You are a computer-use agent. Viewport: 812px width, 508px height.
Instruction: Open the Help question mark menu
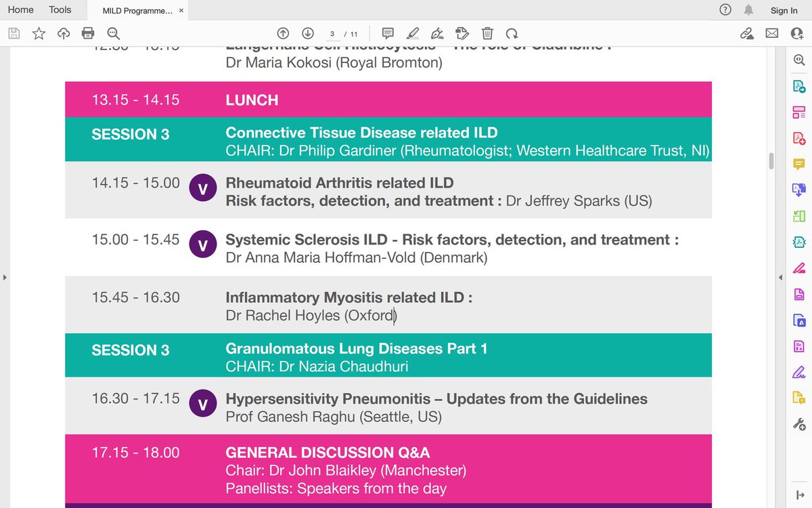725,9
